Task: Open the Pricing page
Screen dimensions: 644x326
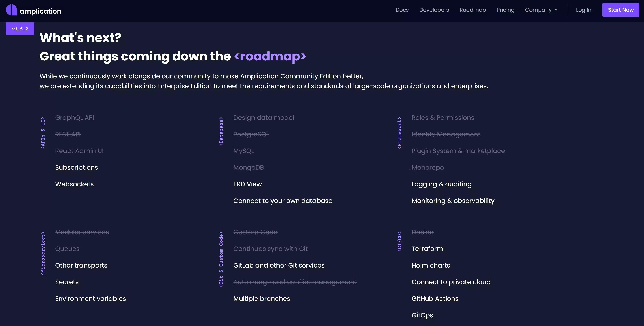Action: click(x=505, y=10)
